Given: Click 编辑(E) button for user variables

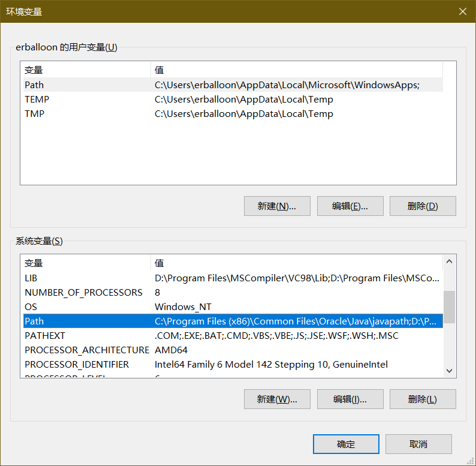Looking at the screenshot, I should coord(350,206).
